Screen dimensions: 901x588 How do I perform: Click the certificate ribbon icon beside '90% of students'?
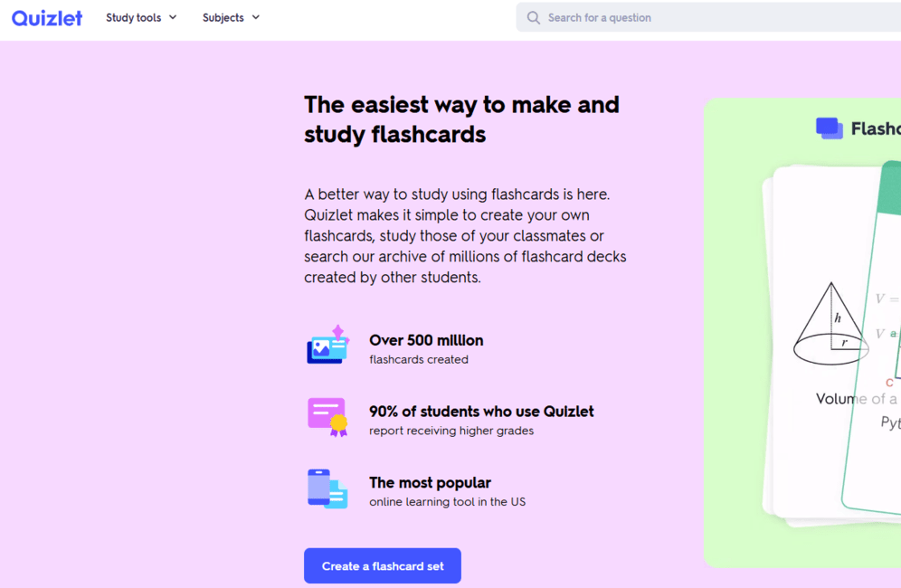click(327, 416)
